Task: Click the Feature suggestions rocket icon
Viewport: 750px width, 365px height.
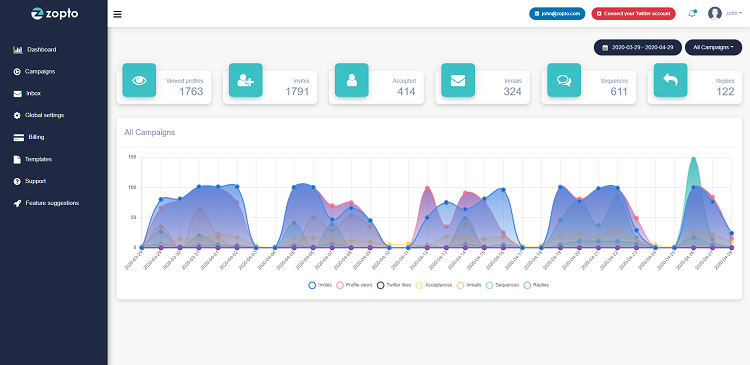Action: 17,203
